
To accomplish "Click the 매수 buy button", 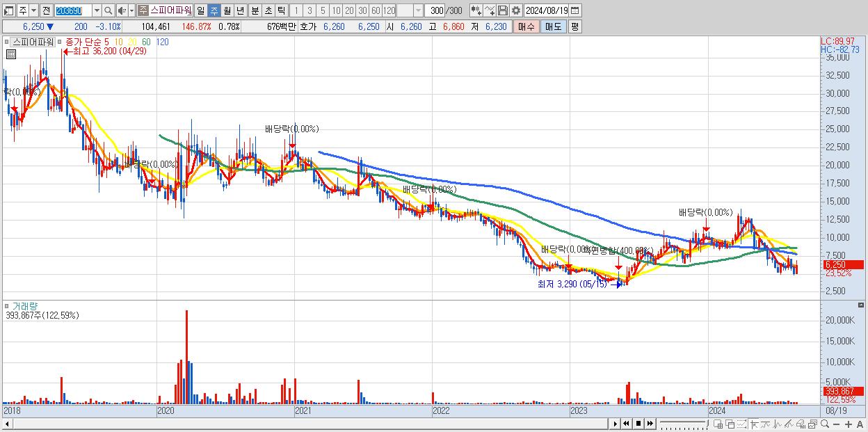I will coord(527,26).
